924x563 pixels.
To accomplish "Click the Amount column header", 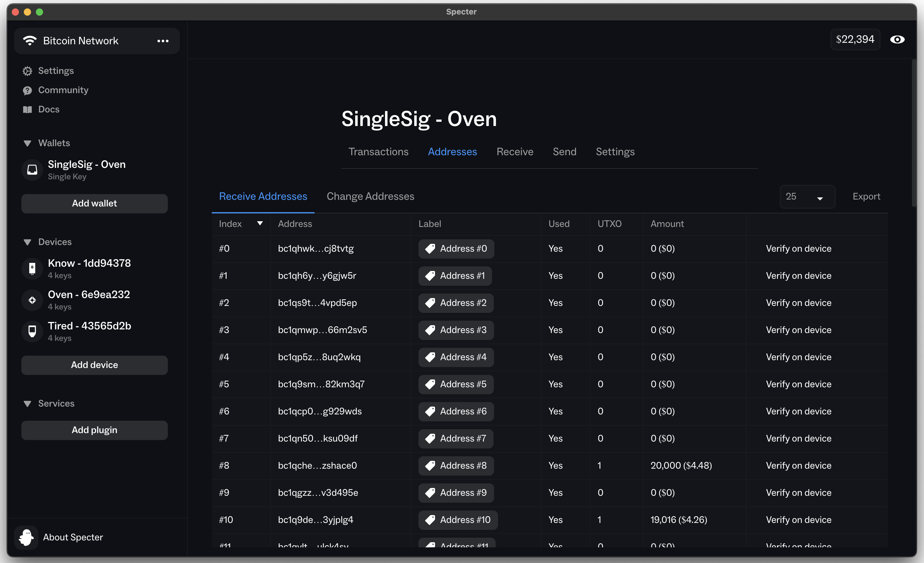I will 667,224.
